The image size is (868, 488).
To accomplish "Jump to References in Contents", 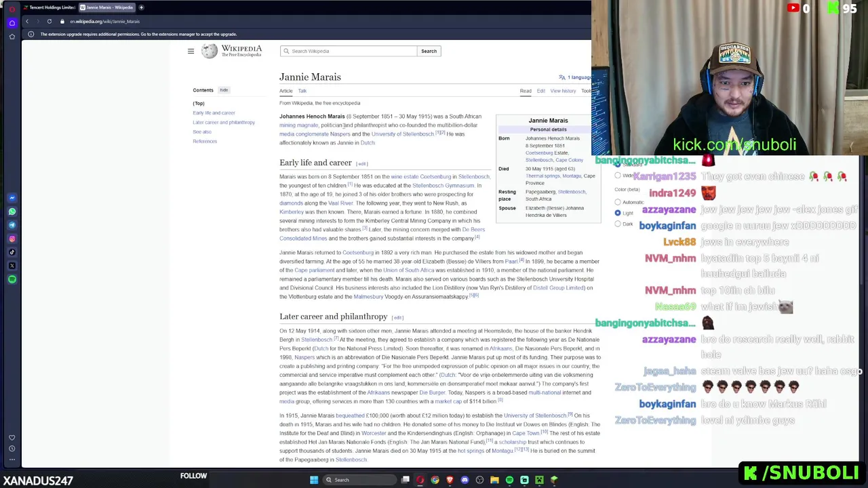I will coord(205,142).
